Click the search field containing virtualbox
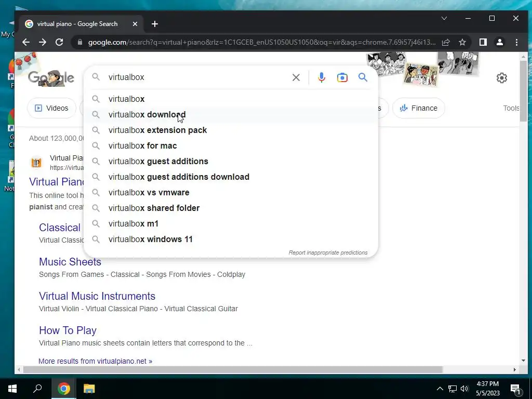Viewport: 532px width, 399px height. click(198, 77)
